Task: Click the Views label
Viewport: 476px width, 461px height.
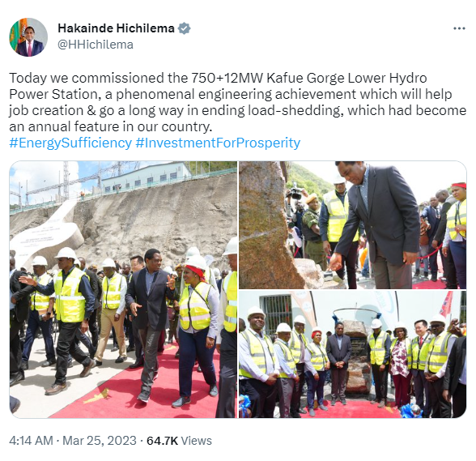Action: pyautogui.click(x=196, y=441)
